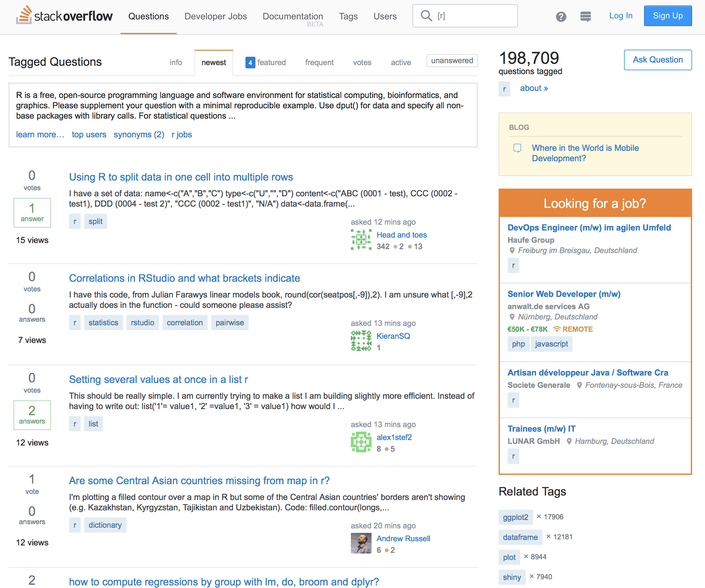Viewport: 705px width, 588px height.
Task: Click the ggplot2 related tag
Action: [516, 517]
